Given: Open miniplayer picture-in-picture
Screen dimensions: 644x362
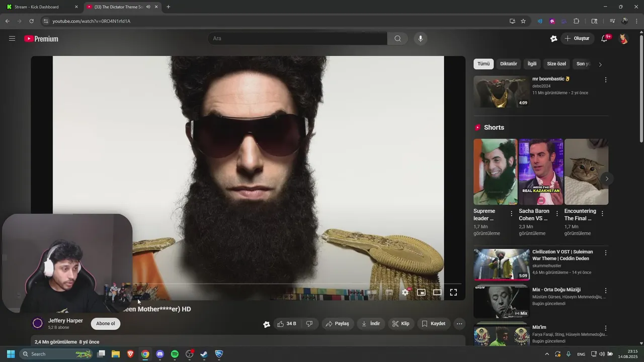Looking at the screenshot, I should (x=421, y=292).
